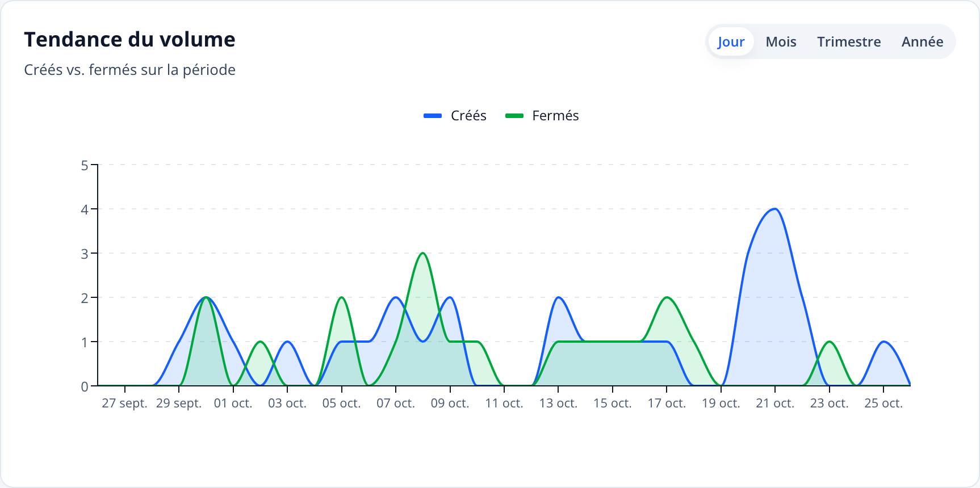Click the 03 oct. axis label

[287, 403]
